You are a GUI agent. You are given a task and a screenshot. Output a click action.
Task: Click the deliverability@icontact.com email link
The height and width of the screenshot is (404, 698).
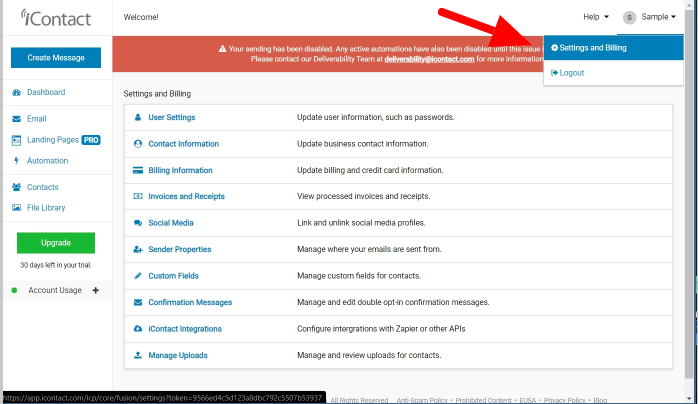point(429,59)
